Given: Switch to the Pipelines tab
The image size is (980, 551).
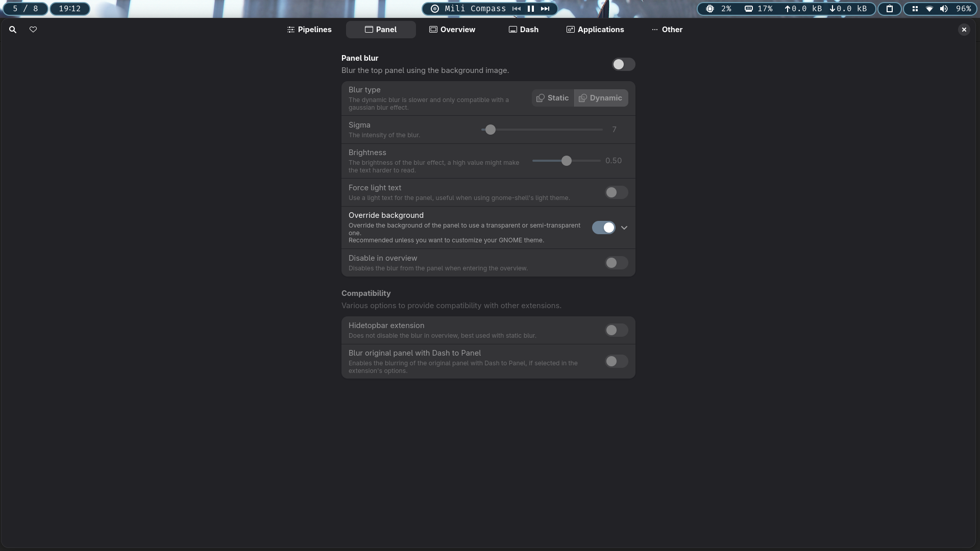Looking at the screenshot, I should [x=309, y=30].
